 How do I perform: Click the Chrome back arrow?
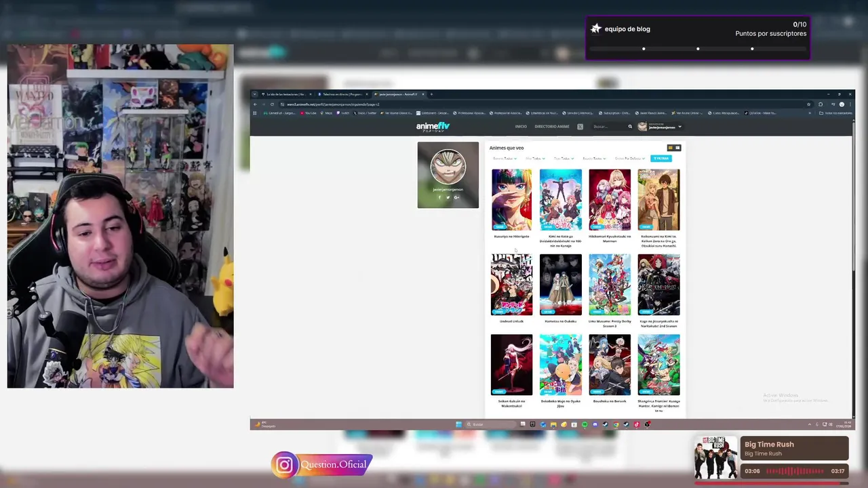point(255,104)
